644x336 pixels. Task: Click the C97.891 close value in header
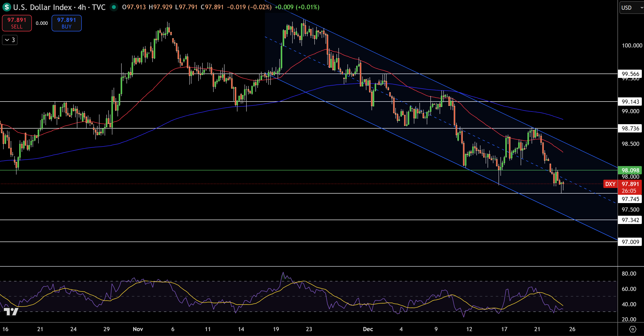[212, 7]
